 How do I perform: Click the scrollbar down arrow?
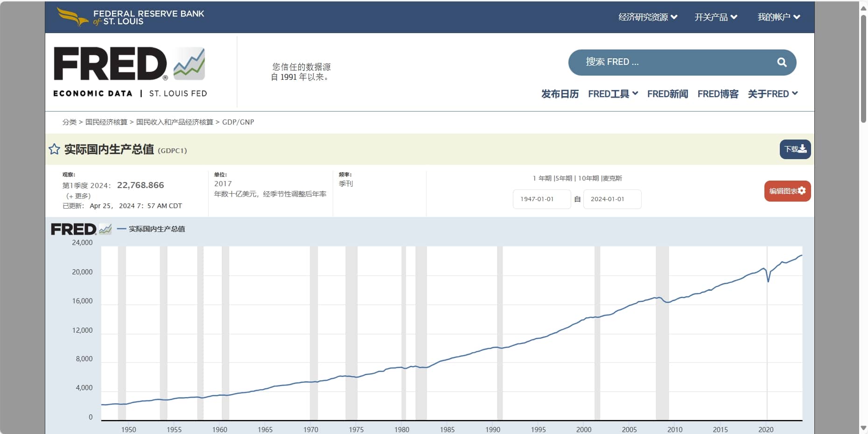coord(863,428)
